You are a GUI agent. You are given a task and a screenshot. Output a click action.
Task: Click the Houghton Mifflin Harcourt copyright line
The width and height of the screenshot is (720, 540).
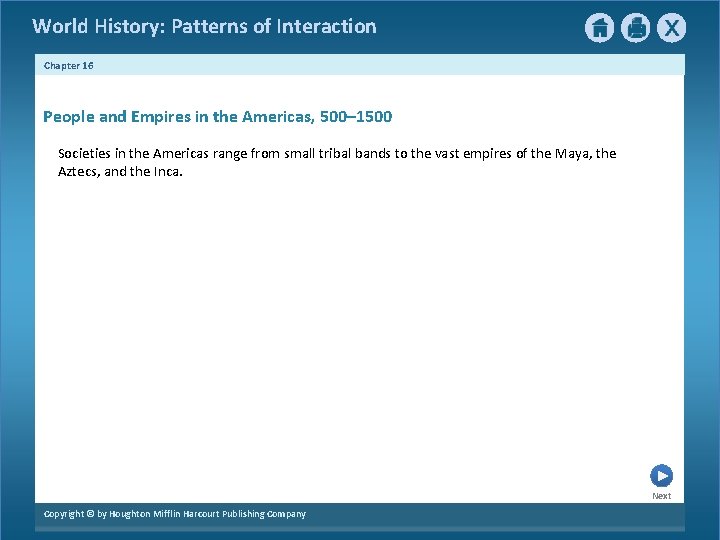pos(174,514)
